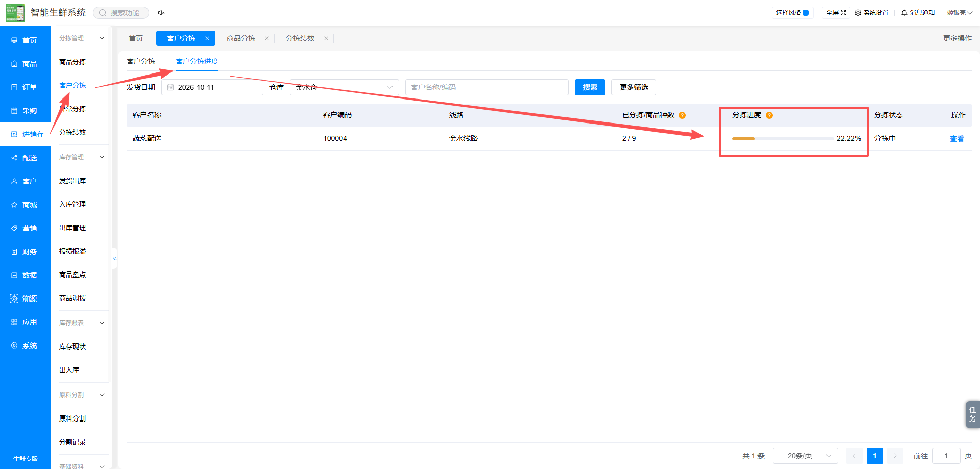Screen dimensions: 980x469
Task: Click the smart fresh system logo
Action: pyautogui.click(x=15, y=13)
